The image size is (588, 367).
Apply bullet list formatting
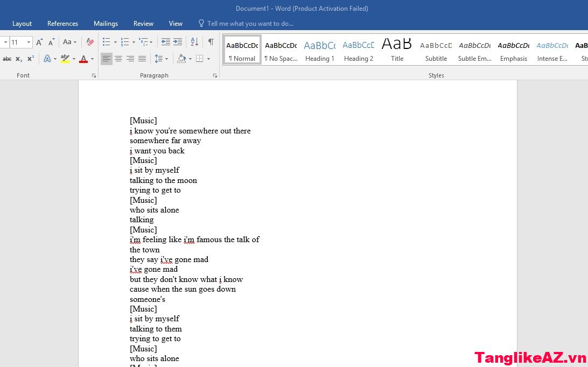pos(106,42)
